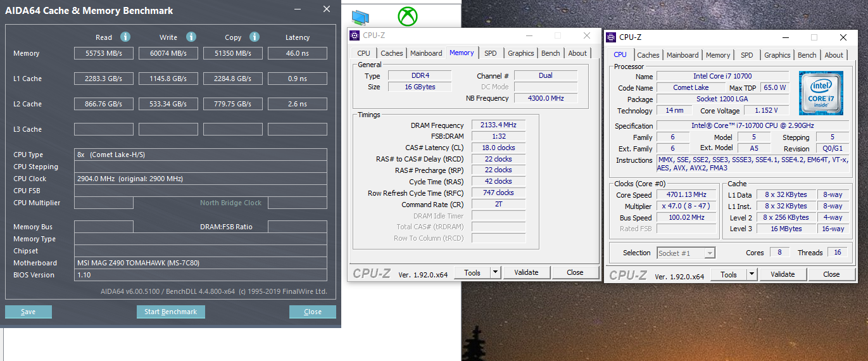Select Memory tab in right CPU-Z window
This screenshot has width=868, height=361.
[718, 55]
